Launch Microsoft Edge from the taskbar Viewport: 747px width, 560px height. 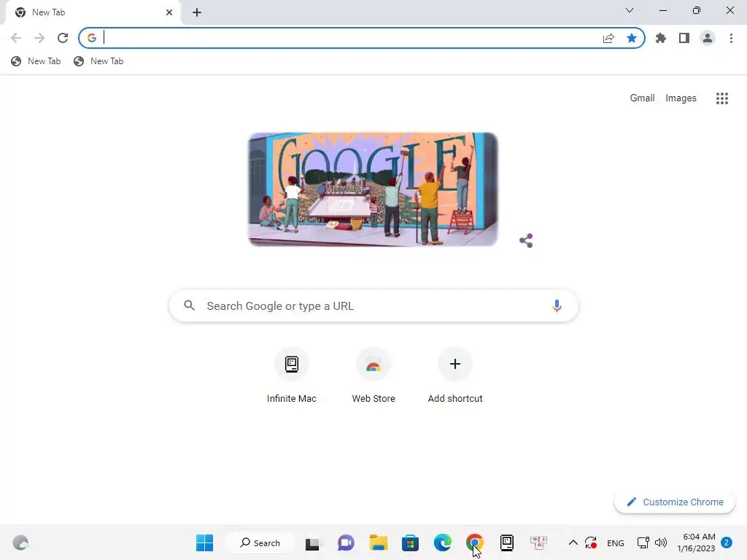[x=443, y=542]
